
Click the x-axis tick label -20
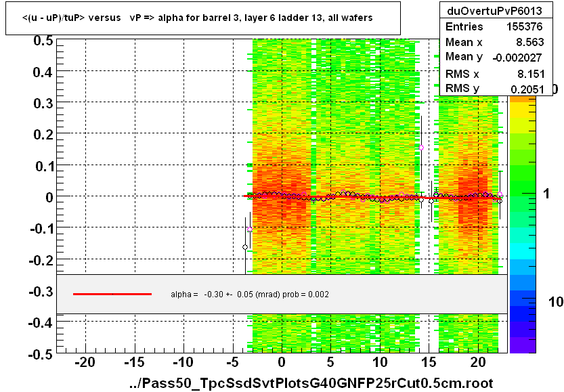(x=85, y=362)
